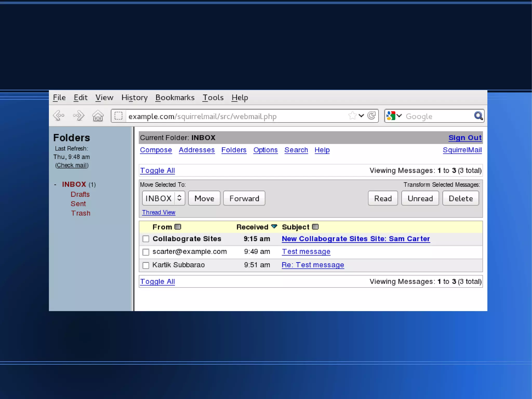The width and height of the screenshot is (532, 399).
Task: Click the browser back arrow icon
Action: point(59,116)
